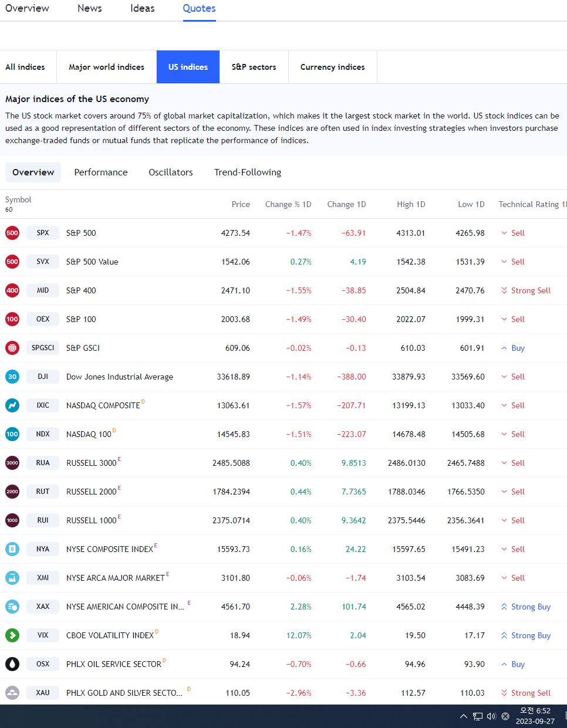Sort by the Symbol column header
567x728 pixels.
point(18,200)
